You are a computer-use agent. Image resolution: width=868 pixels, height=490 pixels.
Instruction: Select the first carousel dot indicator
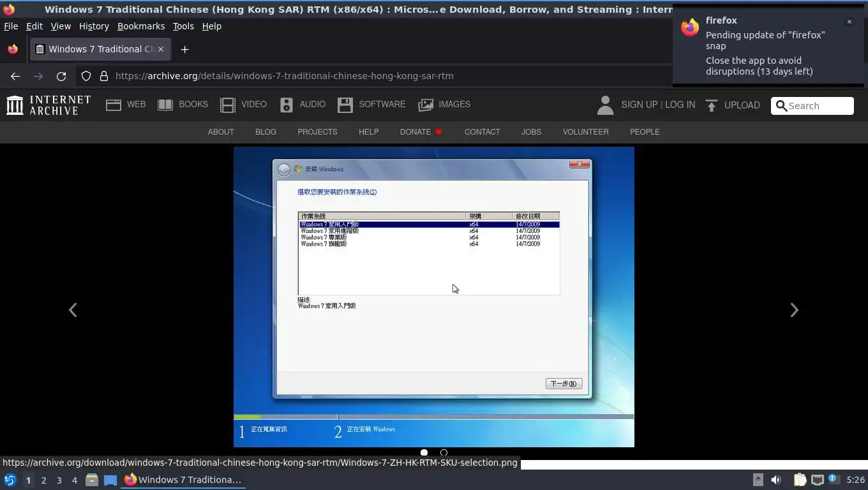click(x=424, y=452)
